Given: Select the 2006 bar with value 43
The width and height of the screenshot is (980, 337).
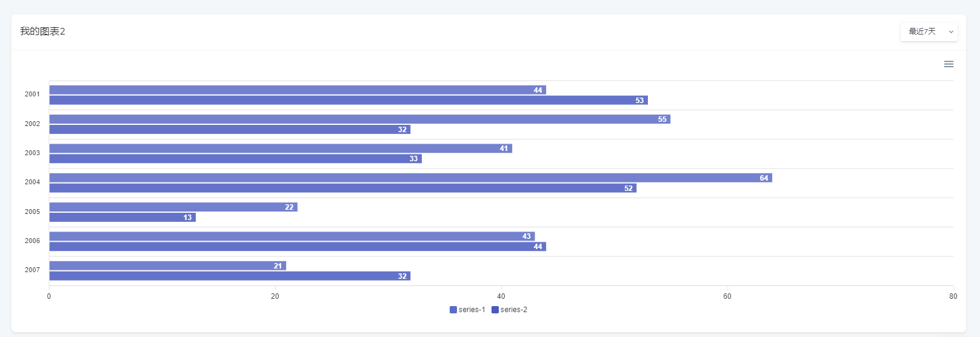Looking at the screenshot, I should pos(292,236).
